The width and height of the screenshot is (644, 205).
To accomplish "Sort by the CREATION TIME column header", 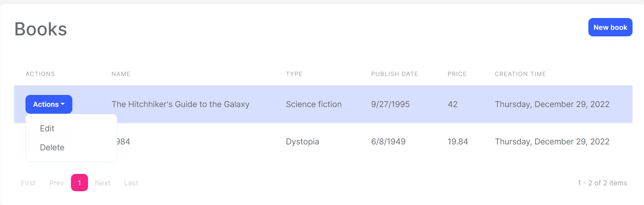I will point(520,74).
